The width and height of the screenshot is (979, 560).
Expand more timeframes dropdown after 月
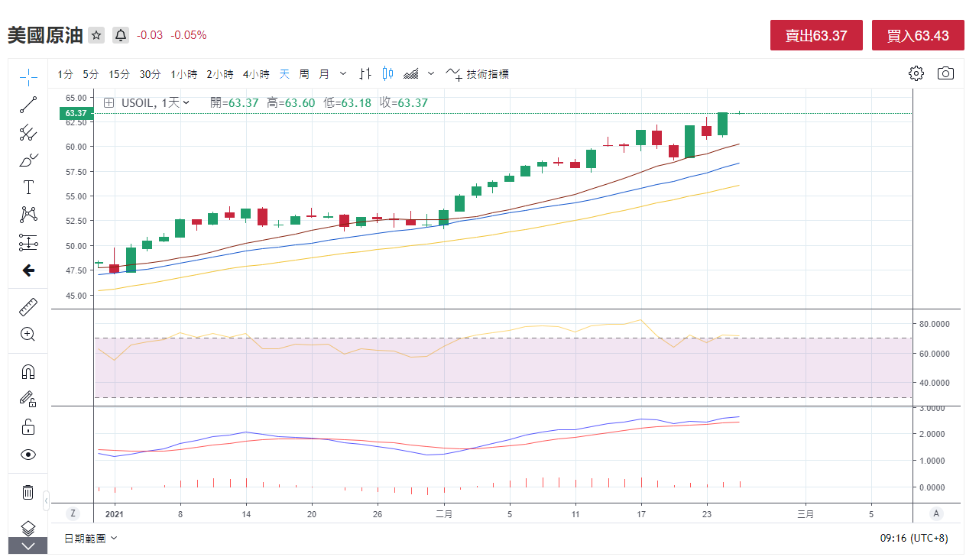tap(342, 74)
